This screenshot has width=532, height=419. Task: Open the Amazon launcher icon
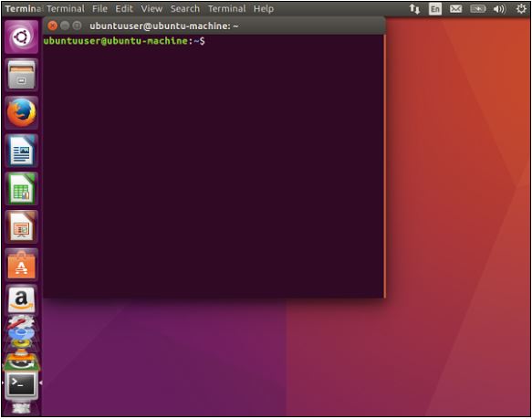(21, 299)
